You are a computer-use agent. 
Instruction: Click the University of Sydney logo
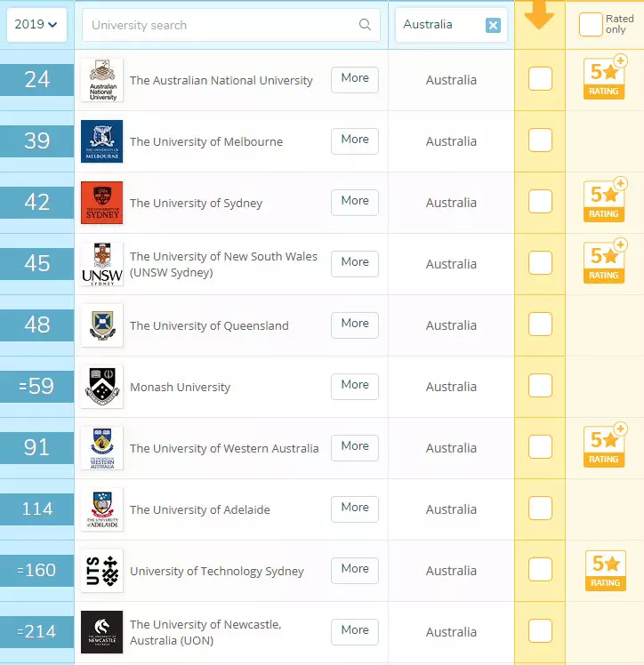click(101, 203)
